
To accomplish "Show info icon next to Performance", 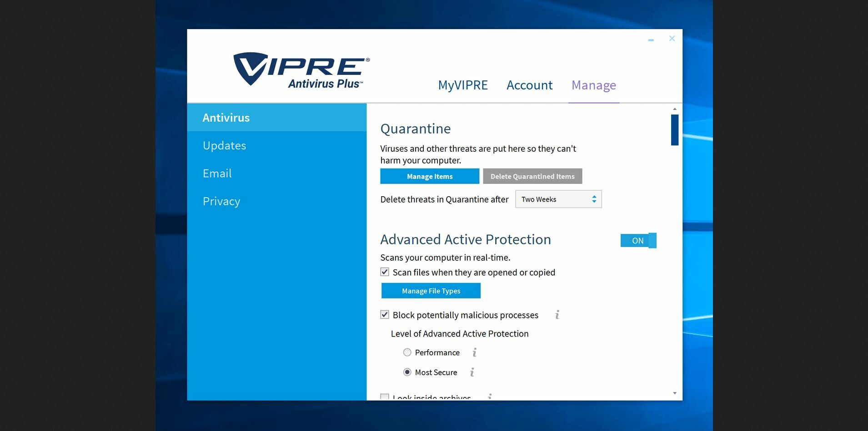I will (x=474, y=352).
